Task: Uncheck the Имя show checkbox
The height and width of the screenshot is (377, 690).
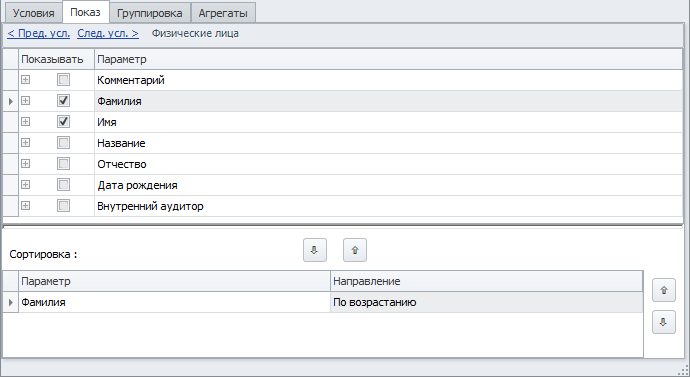Action: point(63,121)
